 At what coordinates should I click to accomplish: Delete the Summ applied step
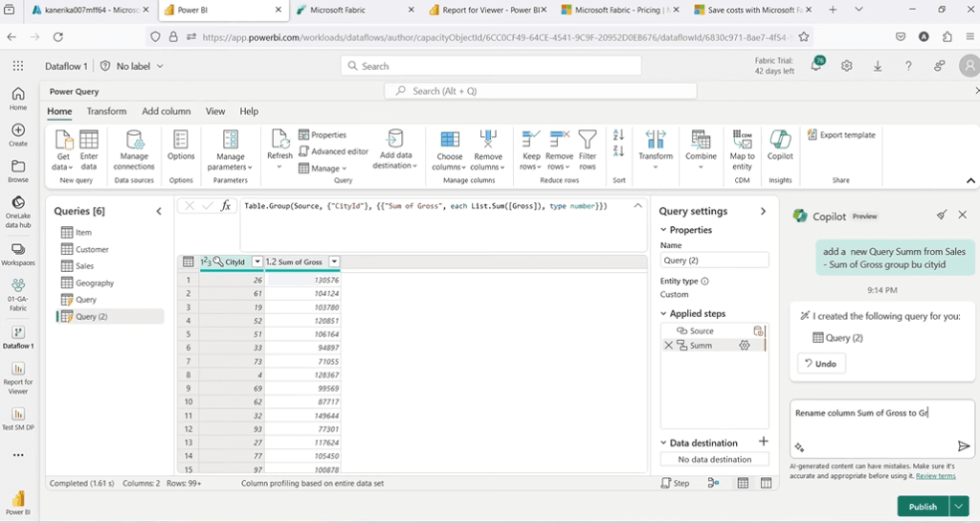click(x=668, y=346)
